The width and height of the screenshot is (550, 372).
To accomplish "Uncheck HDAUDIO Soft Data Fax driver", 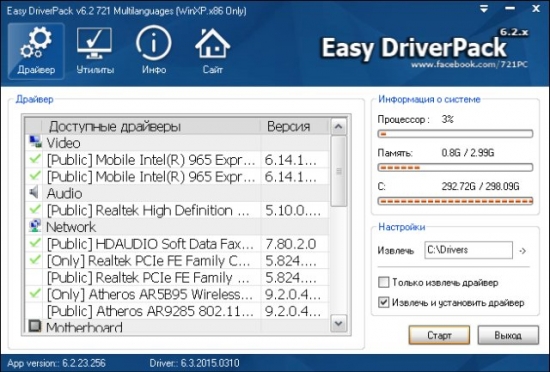I will click(x=35, y=243).
